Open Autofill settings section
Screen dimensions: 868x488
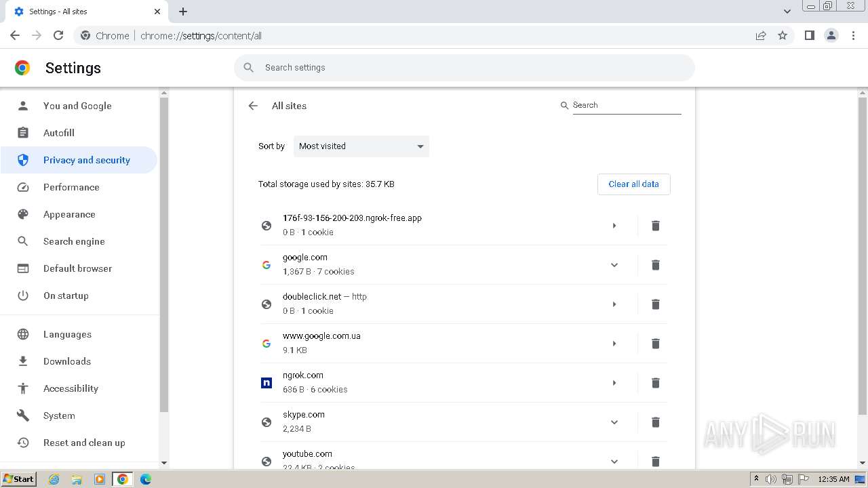[x=79, y=133]
